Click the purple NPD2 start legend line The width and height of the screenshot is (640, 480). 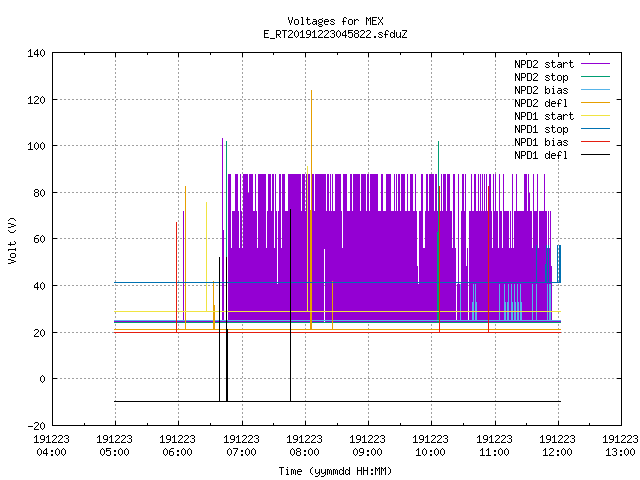point(596,64)
